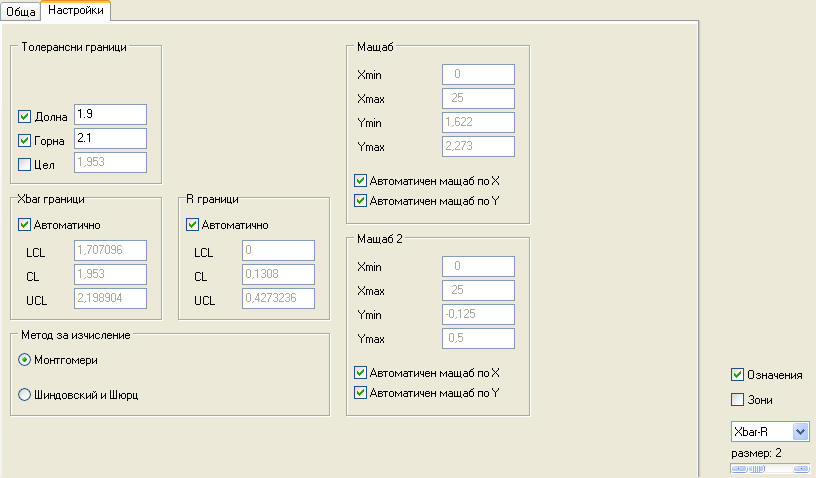Choose Шиндовский и Шюрц method
This screenshot has width=816, height=478.
tap(25, 395)
